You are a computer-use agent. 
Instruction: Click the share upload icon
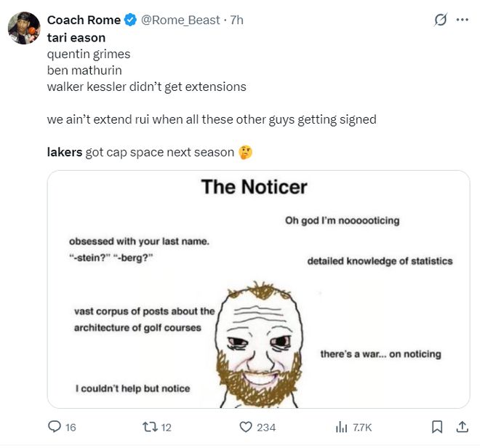coord(462,427)
